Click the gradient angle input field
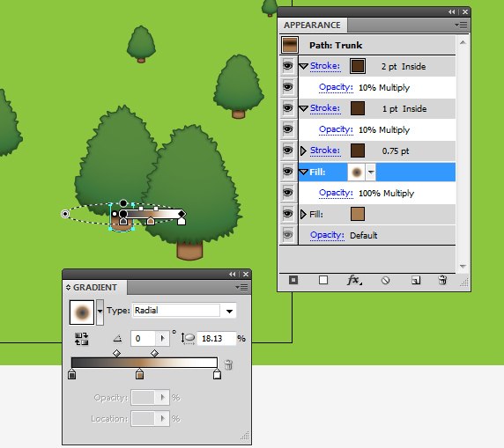Image resolution: width=504 pixels, height=448 pixels. 144,338
